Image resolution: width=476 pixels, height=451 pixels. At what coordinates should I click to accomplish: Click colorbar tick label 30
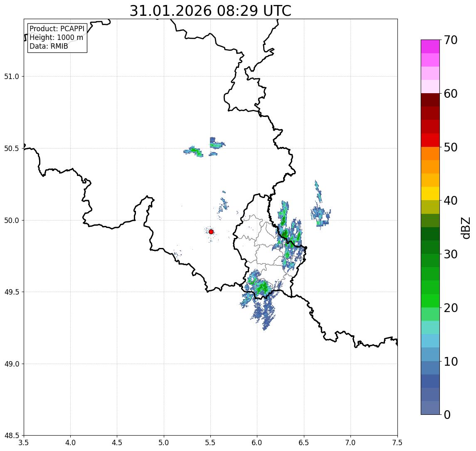451,254
